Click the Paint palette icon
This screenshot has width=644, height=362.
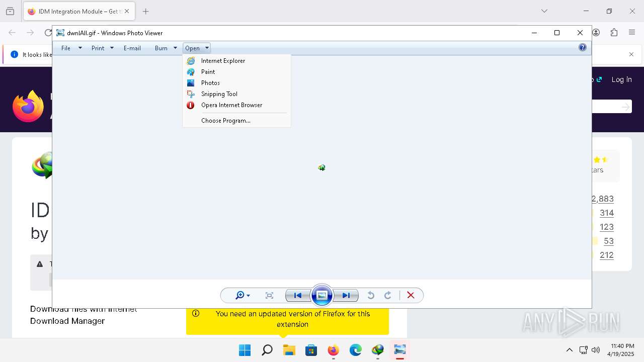pos(191,72)
